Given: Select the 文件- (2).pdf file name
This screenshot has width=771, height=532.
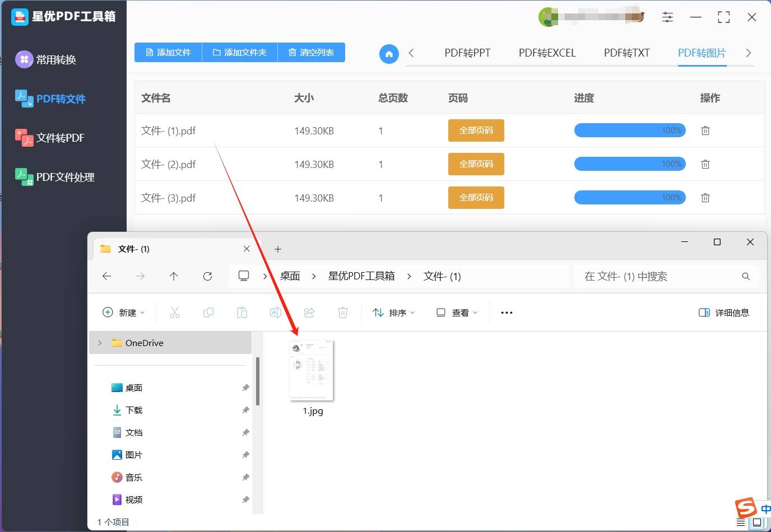Looking at the screenshot, I should point(169,164).
